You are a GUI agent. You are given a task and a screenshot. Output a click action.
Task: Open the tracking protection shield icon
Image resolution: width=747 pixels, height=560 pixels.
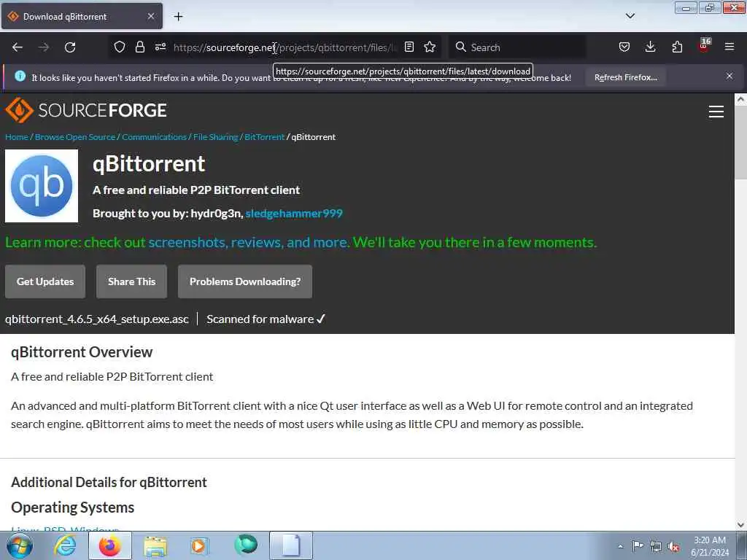click(120, 47)
